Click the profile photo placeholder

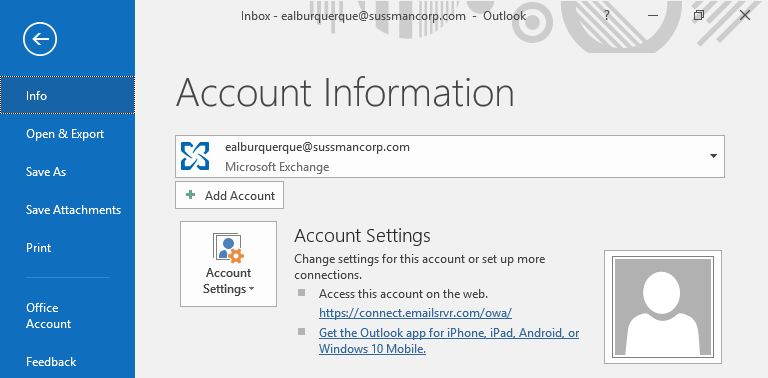(x=663, y=307)
